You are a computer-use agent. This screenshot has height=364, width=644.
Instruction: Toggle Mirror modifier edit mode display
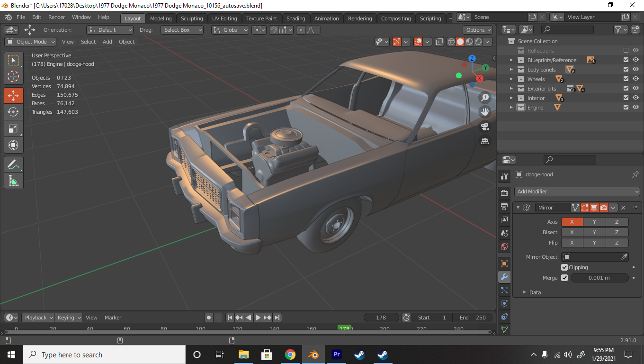(x=584, y=208)
